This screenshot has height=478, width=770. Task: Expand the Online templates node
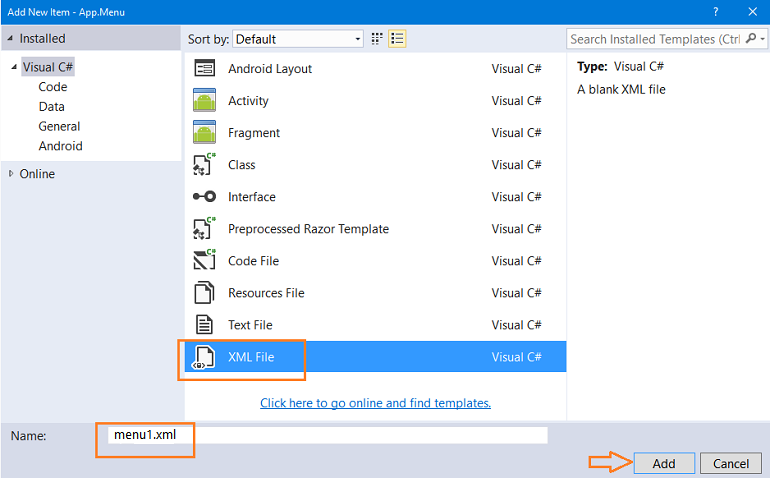(11, 173)
